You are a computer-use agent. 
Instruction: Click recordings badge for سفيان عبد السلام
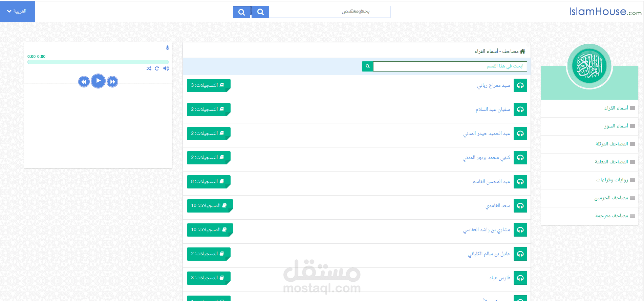coord(209,109)
